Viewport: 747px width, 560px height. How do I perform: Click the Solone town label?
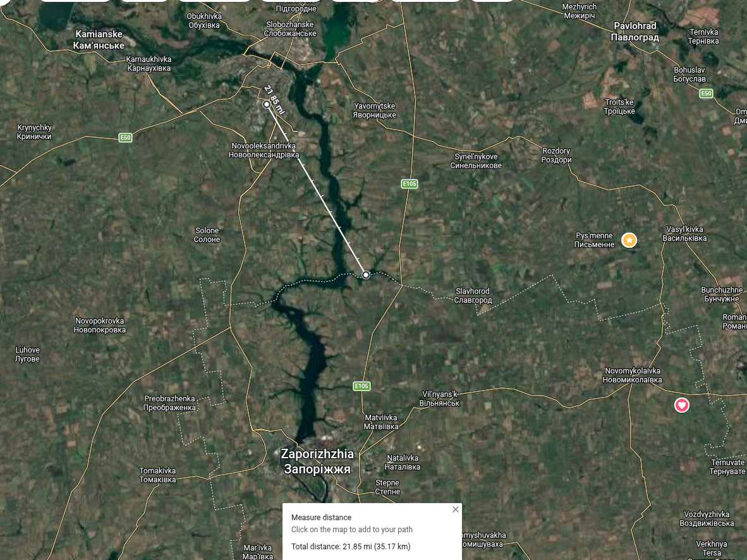point(207,235)
